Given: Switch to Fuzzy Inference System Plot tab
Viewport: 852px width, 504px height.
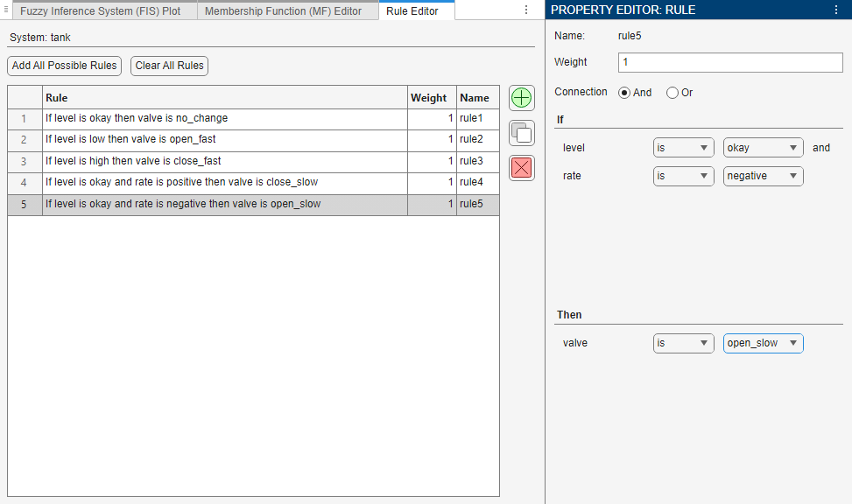Looking at the screenshot, I should 100,11.
